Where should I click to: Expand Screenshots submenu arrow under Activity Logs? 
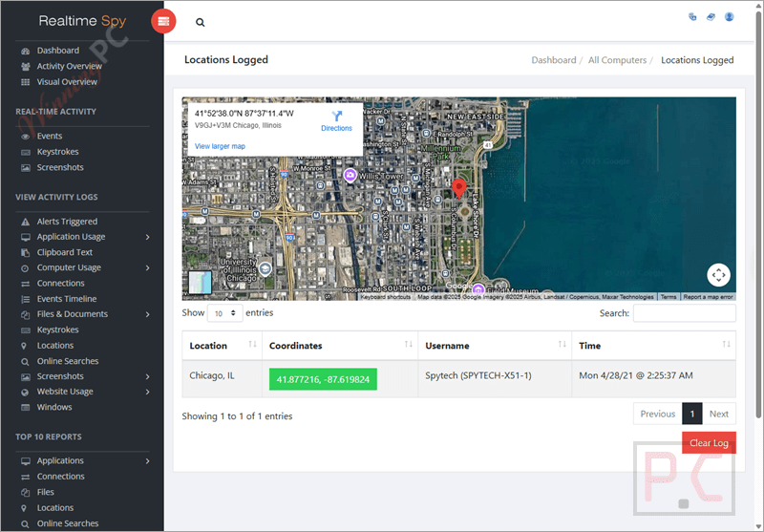(x=148, y=376)
